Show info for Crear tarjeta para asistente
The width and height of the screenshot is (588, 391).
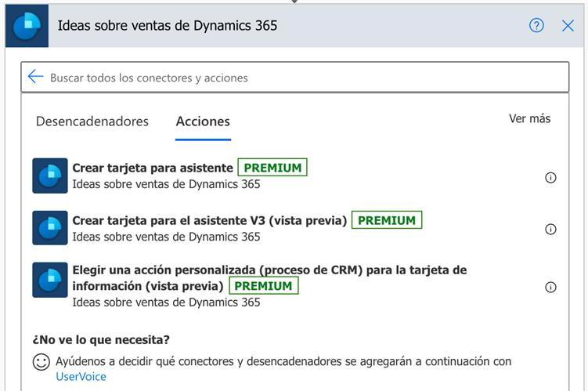[550, 178]
